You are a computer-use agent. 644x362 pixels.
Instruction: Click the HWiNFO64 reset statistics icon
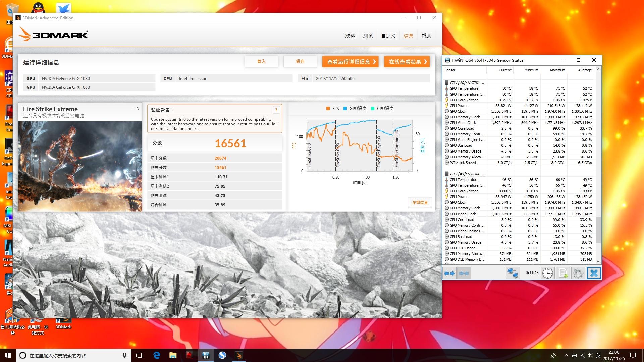coord(547,273)
